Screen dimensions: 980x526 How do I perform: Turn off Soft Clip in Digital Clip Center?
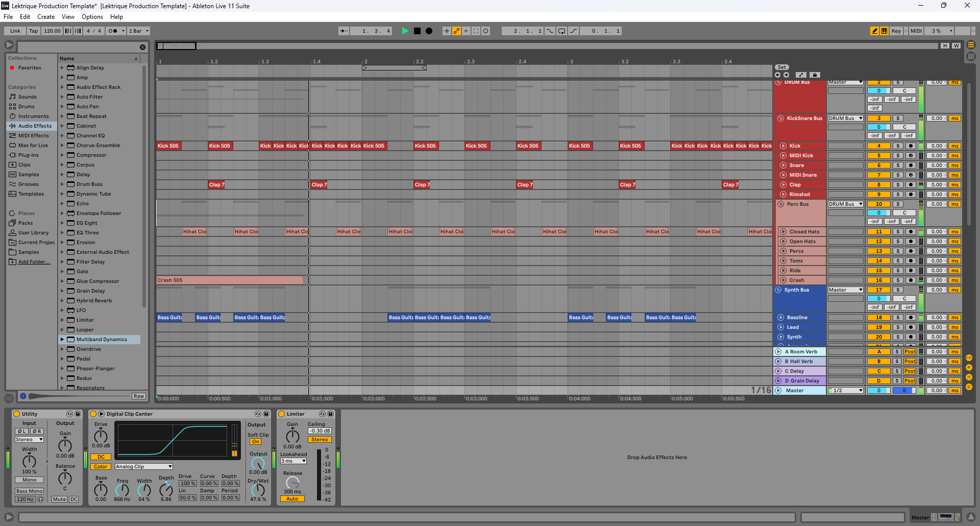coord(256,441)
